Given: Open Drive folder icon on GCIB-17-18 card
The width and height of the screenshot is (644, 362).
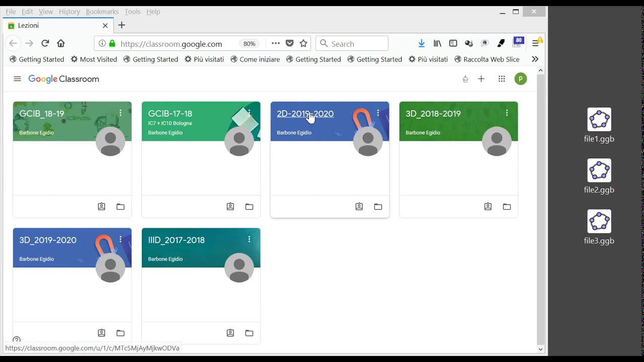Looking at the screenshot, I should [x=249, y=207].
